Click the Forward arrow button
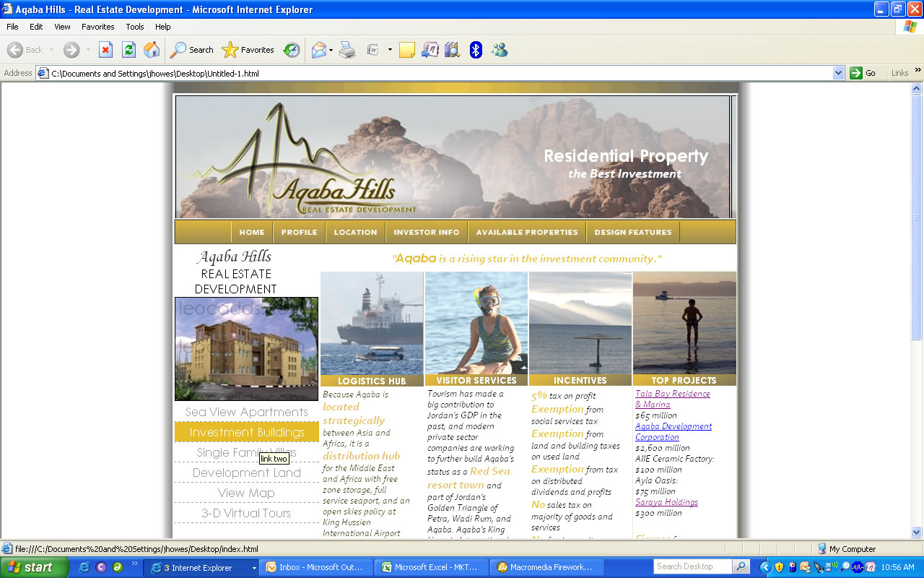Image resolution: width=924 pixels, height=578 pixels. click(71, 50)
